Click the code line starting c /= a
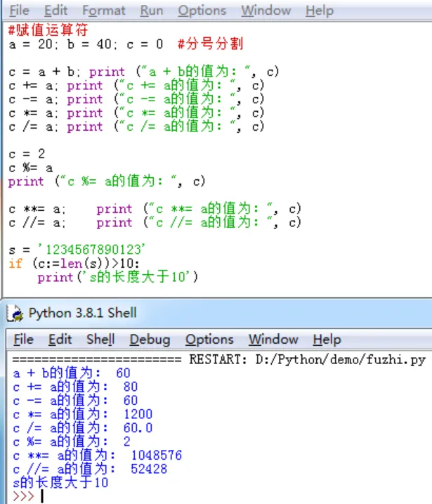 pos(136,127)
